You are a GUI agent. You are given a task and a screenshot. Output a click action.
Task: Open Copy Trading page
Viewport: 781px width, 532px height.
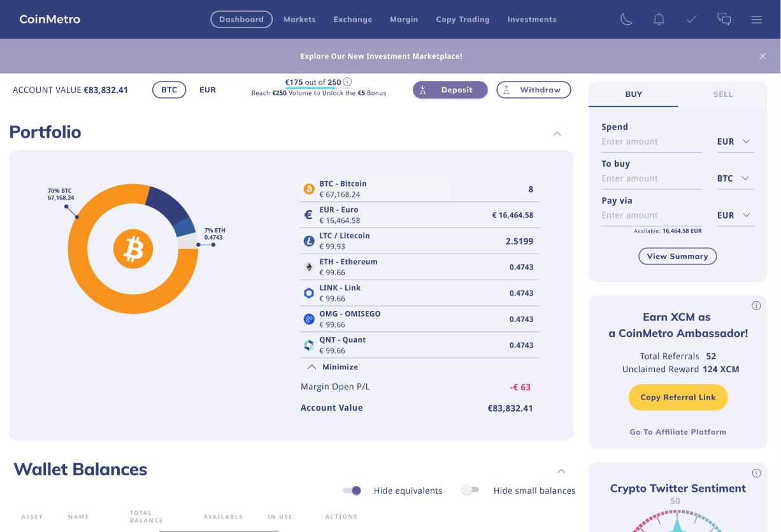point(462,20)
